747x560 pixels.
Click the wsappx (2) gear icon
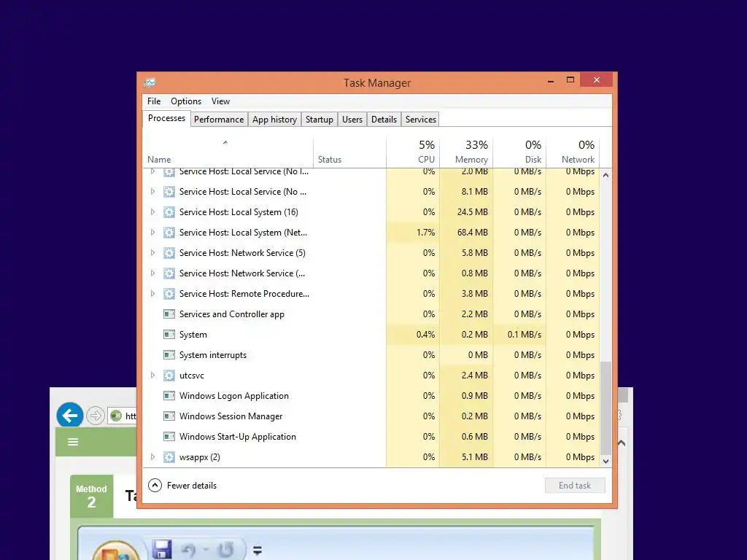pyautogui.click(x=169, y=457)
